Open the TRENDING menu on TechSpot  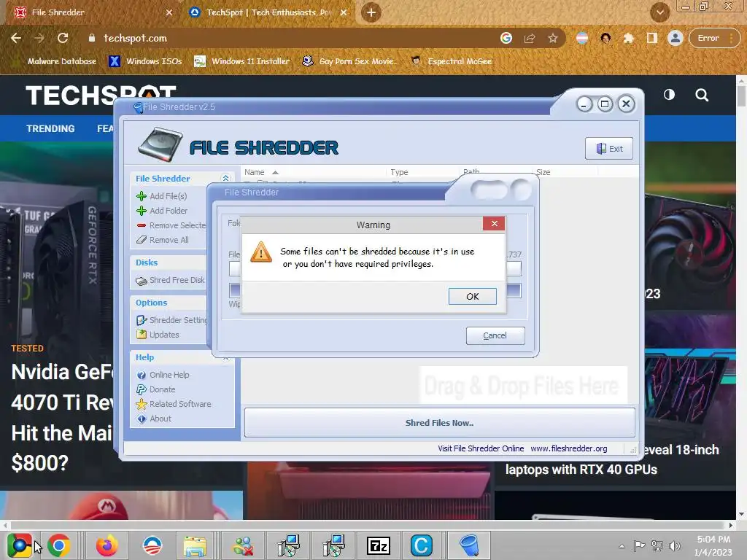(x=50, y=128)
